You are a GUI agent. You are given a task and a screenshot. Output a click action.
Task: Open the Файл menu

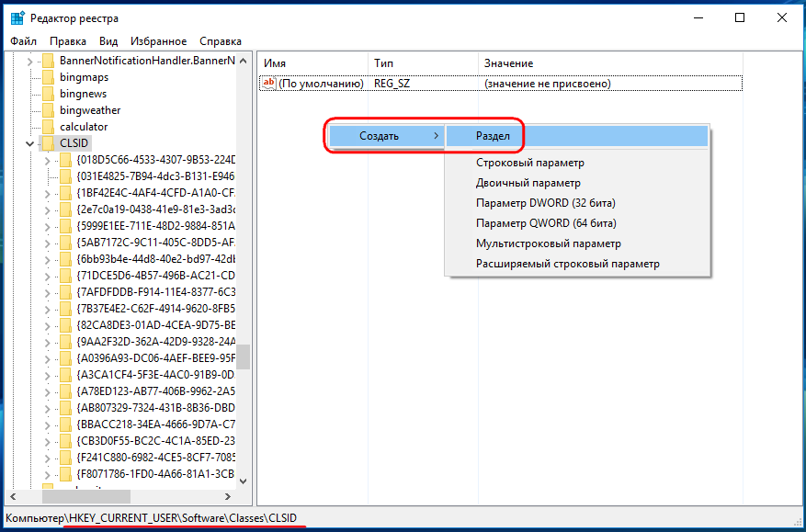click(x=23, y=41)
